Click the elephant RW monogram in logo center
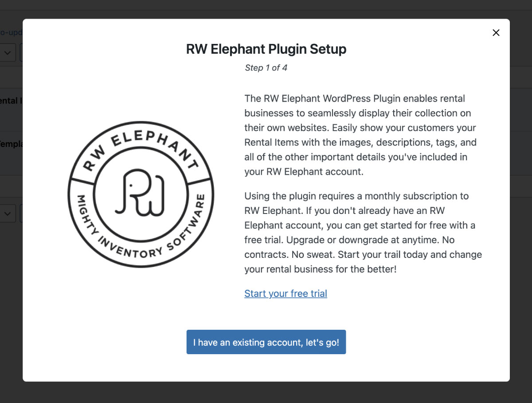The height and width of the screenshot is (403, 532). point(141,192)
